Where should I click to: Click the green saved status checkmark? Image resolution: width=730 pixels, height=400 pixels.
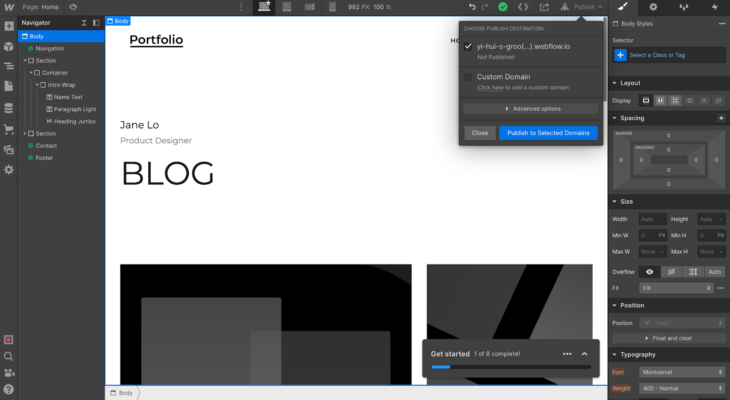coord(503,7)
